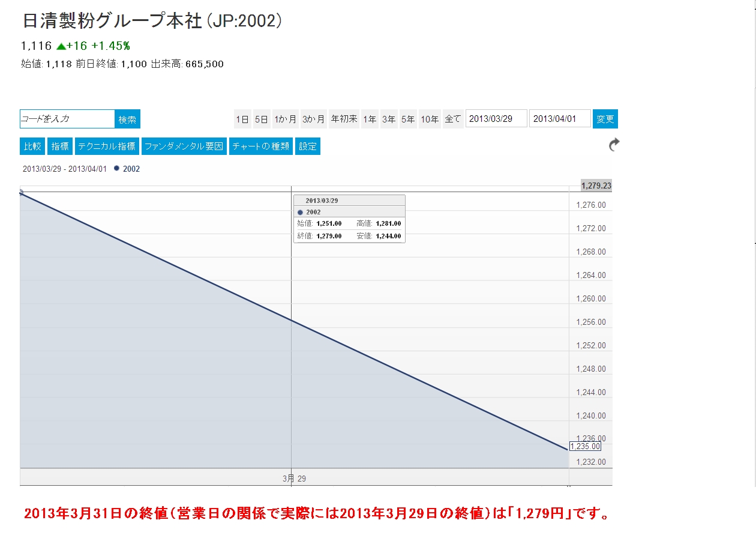Select the 1か月 time range
The image size is (756, 547).
pos(286,119)
